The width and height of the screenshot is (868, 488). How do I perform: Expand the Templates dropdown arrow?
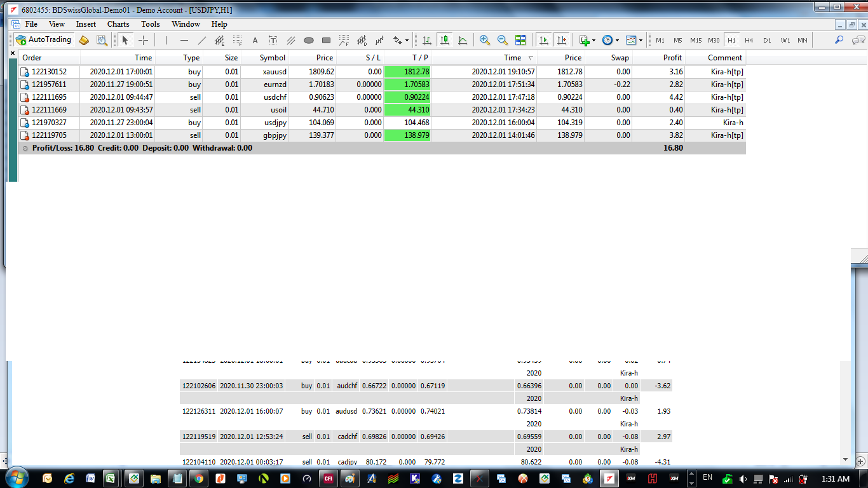[641, 40]
